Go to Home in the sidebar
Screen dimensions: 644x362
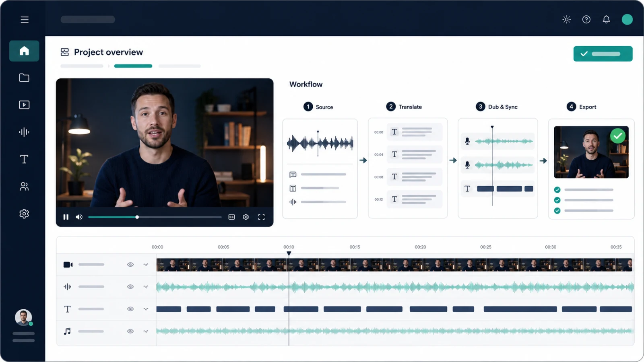point(24,51)
